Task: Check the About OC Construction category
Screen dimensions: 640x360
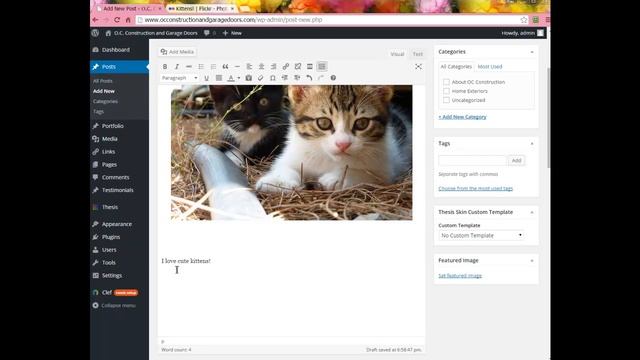Action: pyautogui.click(x=446, y=82)
